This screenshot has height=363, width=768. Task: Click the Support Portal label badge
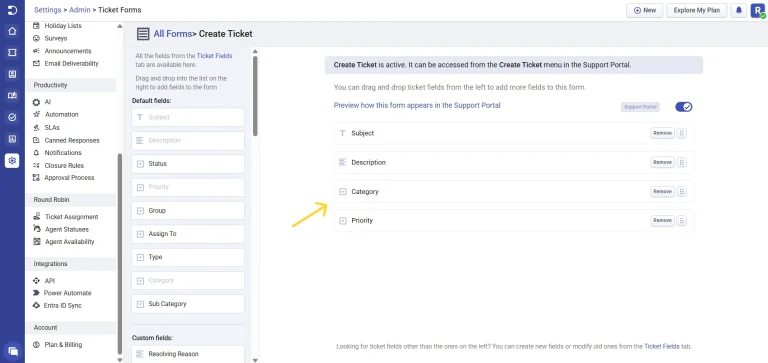640,107
